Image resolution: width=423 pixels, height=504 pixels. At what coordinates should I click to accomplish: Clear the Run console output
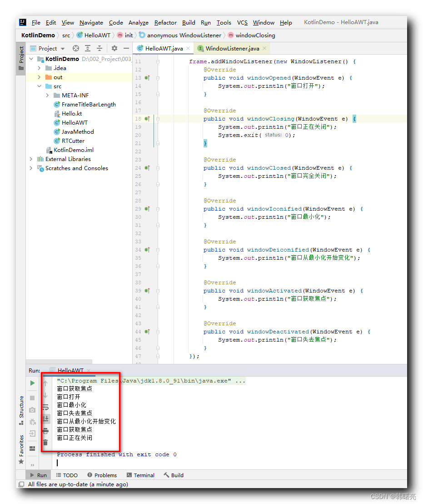pyautogui.click(x=45, y=442)
